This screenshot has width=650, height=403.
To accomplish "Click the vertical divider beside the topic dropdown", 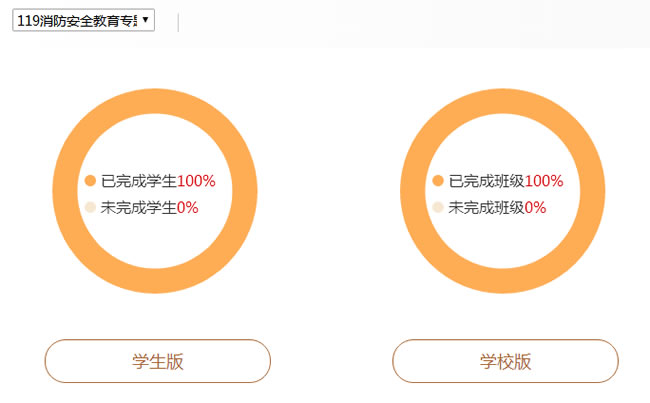I will (178, 22).
